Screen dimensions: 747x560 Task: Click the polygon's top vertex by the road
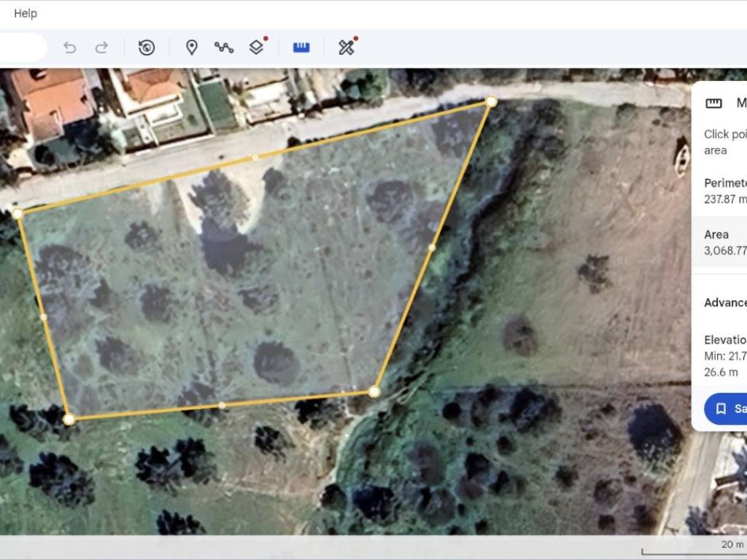pyautogui.click(x=492, y=102)
